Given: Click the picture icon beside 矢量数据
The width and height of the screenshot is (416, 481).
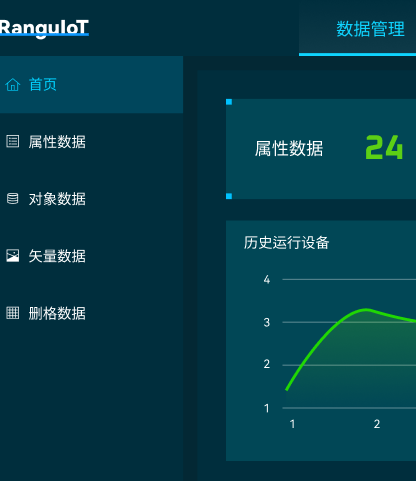Looking at the screenshot, I should click(13, 256).
